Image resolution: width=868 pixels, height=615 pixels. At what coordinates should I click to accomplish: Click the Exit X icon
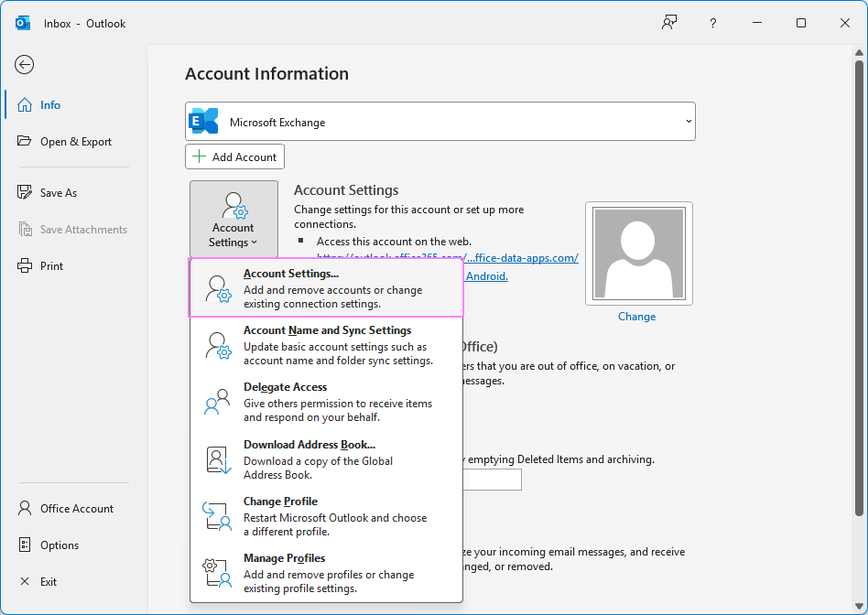(25, 581)
